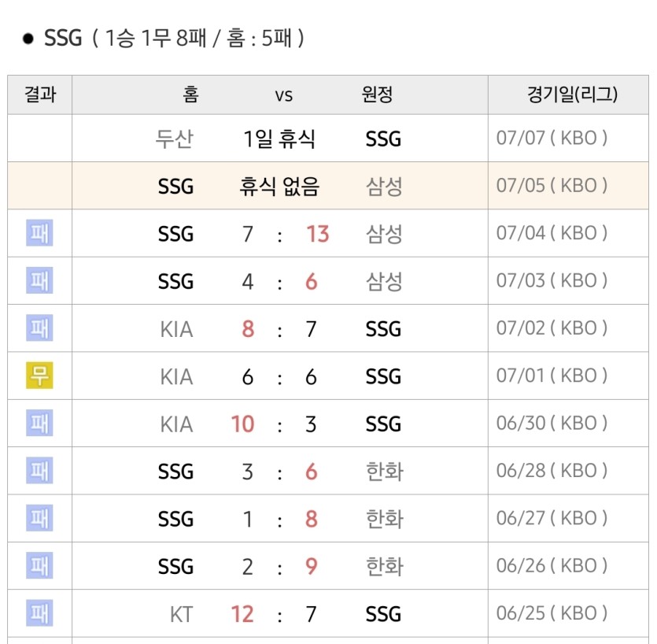The image size is (657, 644).
Task: Click red KIA score 8 in 07/02 row
Action: click(248, 329)
